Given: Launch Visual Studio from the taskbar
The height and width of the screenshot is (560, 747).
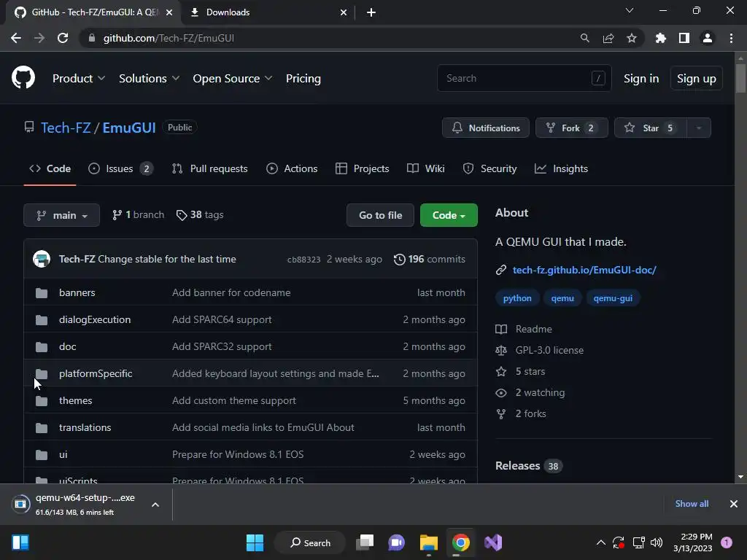Looking at the screenshot, I should 493,542.
